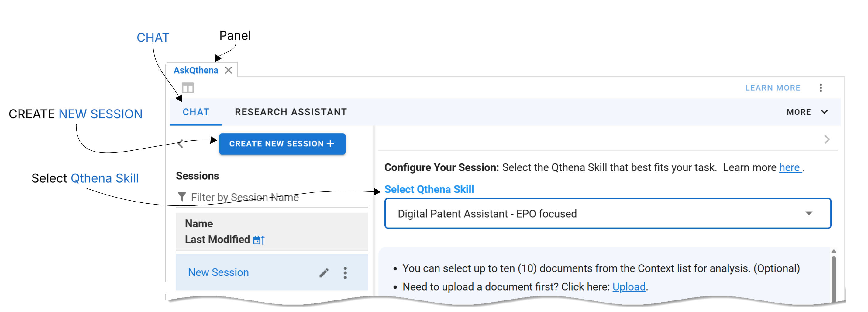The image size is (868, 312).
Task: Click the Filter by Session Name field
Action: pyautogui.click(x=271, y=197)
